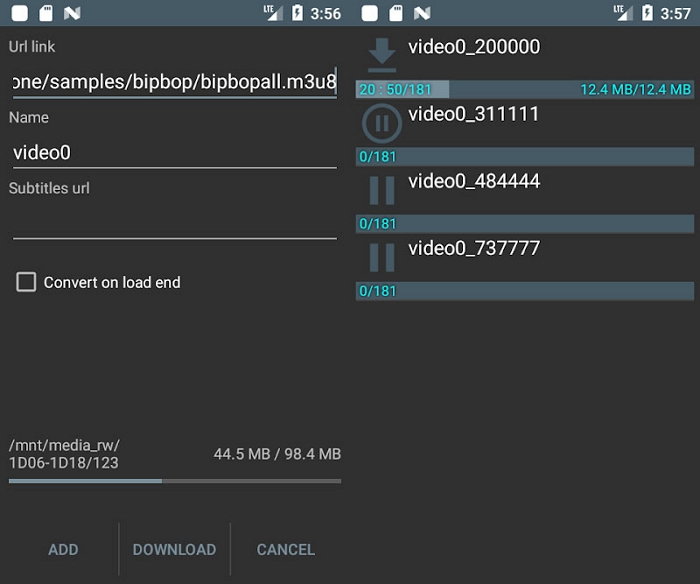Click the empty Subtitles url field
The image size is (700, 584).
174,222
